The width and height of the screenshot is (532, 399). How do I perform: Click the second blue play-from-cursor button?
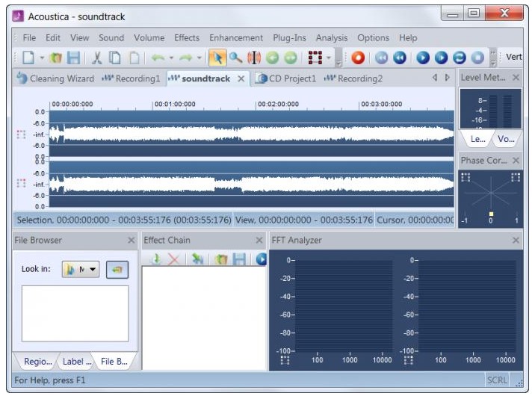441,58
